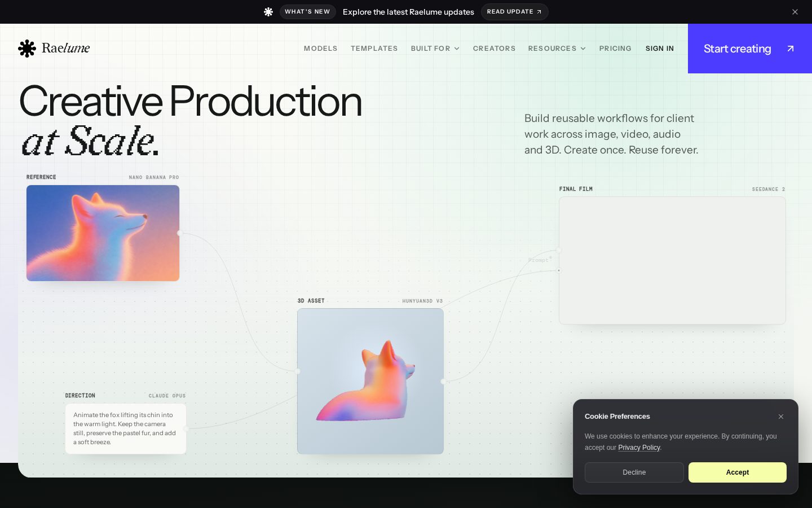The width and height of the screenshot is (812, 508).
Task: Select the 3D Asset fox model card
Action: (x=370, y=381)
